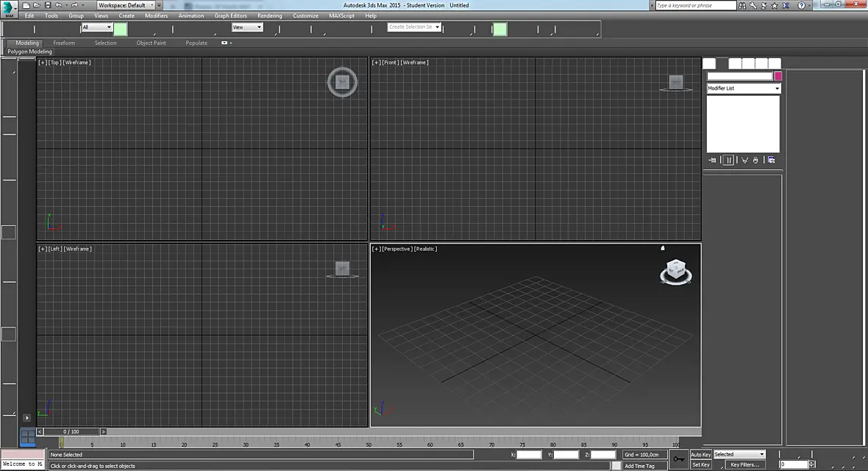Switch to the Freeform ribbon tab

point(64,43)
